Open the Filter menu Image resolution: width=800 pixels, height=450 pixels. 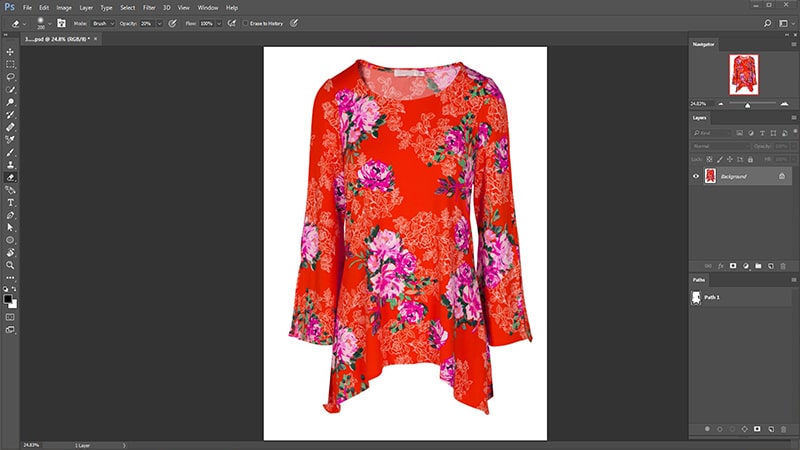point(149,8)
